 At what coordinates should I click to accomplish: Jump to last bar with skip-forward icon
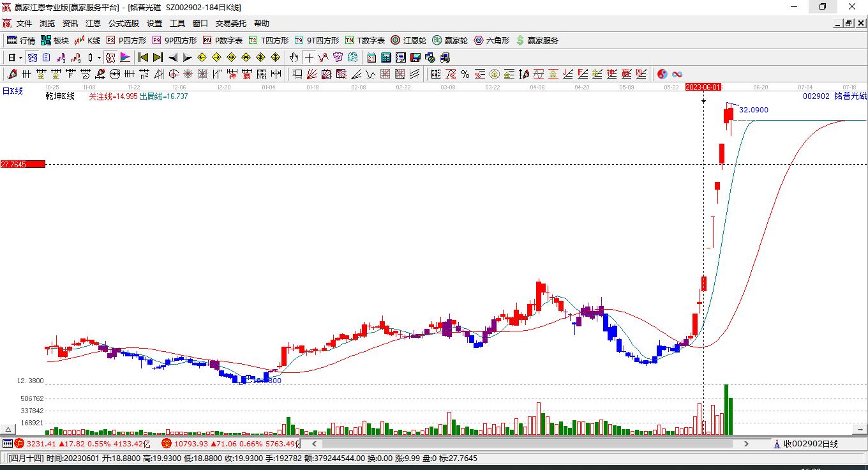click(x=158, y=57)
